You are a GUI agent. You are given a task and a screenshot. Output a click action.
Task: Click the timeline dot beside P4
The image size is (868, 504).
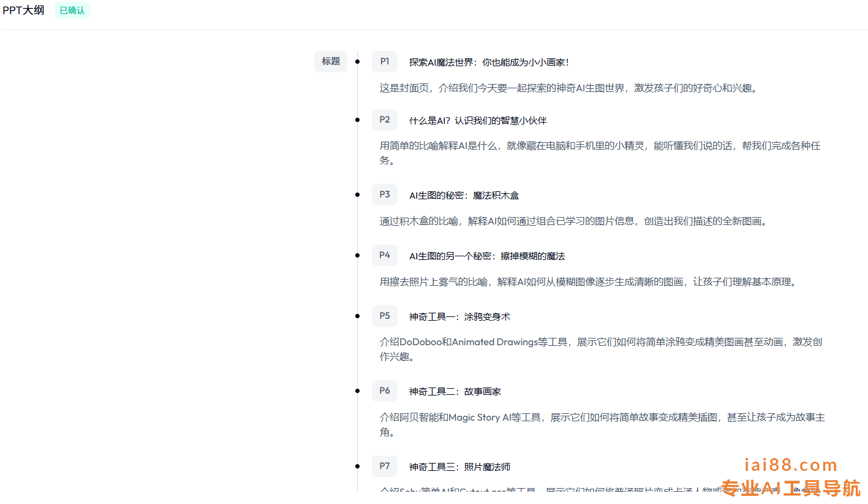358,255
